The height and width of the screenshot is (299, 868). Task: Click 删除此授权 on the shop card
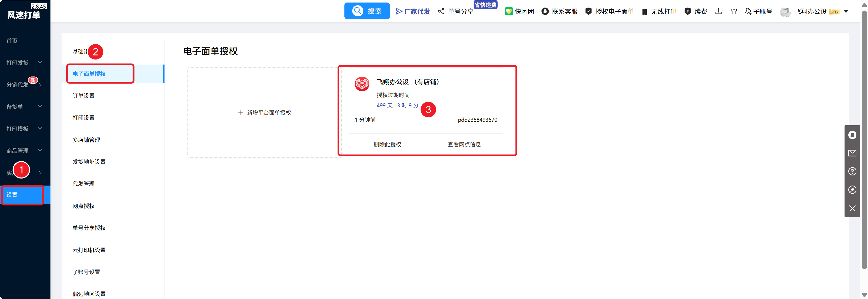(x=387, y=144)
